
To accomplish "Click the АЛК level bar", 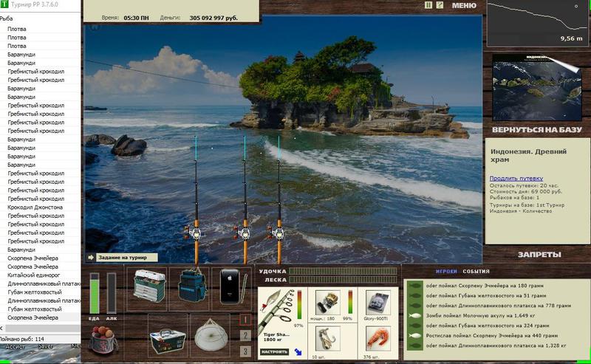I will click(x=112, y=293).
